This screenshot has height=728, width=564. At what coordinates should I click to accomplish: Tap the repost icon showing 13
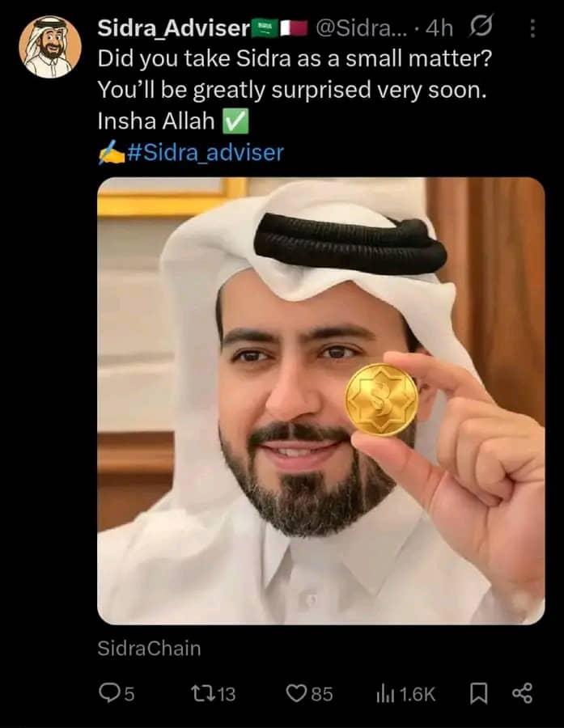(201, 694)
